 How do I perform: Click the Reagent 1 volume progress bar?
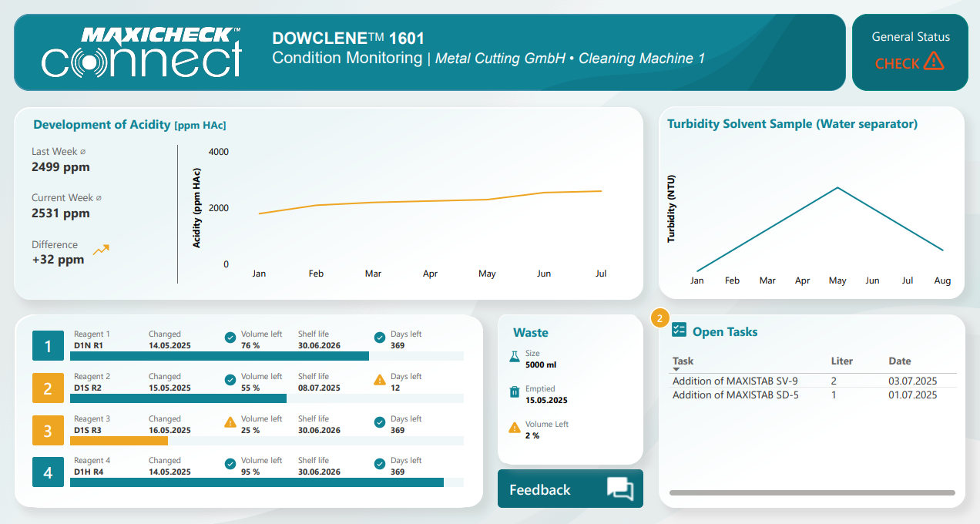point(267,356)
